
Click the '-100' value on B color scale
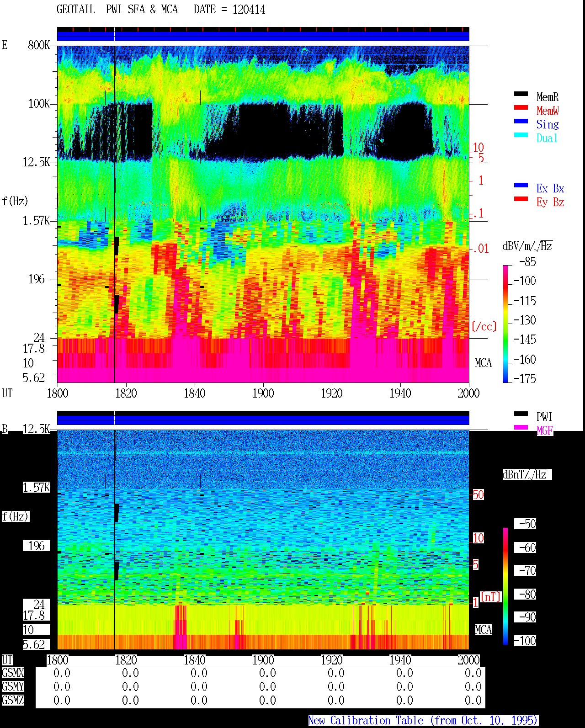pos(525,641)
